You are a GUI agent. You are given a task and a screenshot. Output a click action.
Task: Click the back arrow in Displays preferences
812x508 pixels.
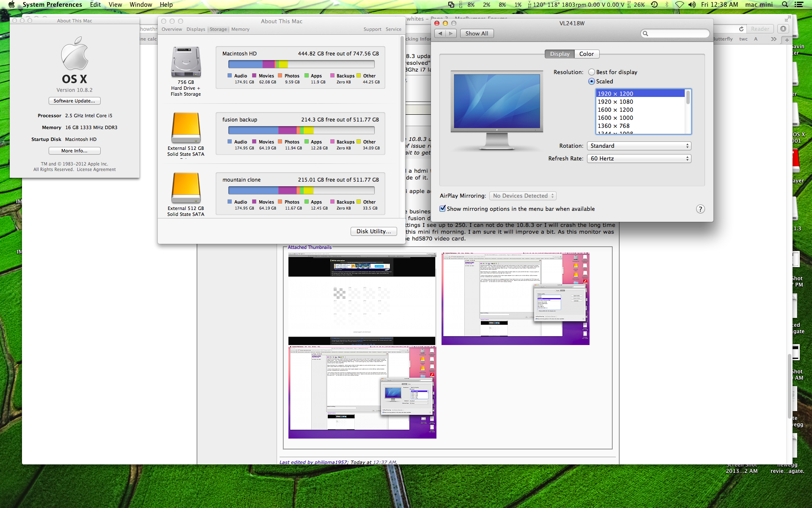tap(441, 33)
